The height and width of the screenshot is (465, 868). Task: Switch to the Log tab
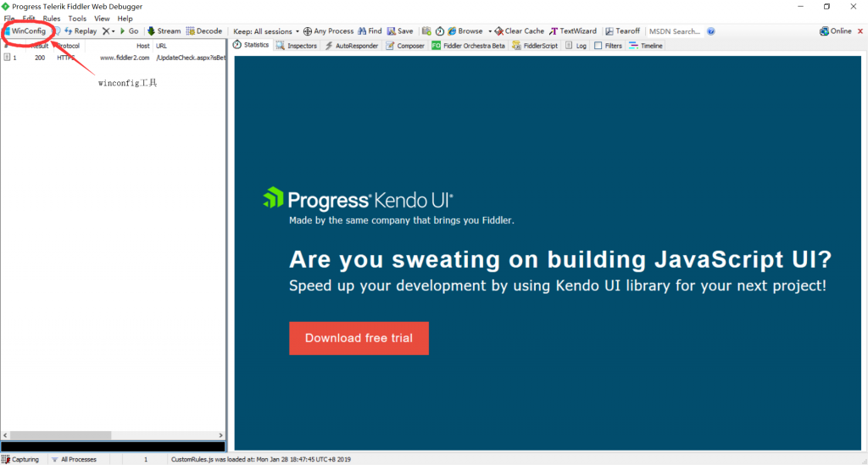(576, 46)
